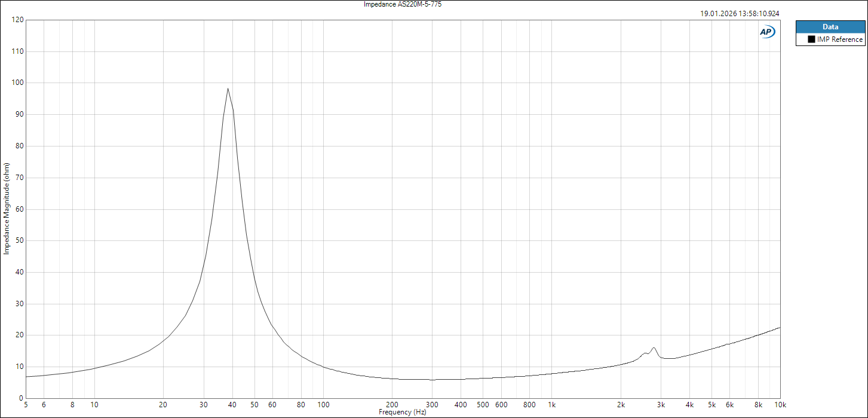Select the IMP Reference legend entry

[x=830, y=39]
